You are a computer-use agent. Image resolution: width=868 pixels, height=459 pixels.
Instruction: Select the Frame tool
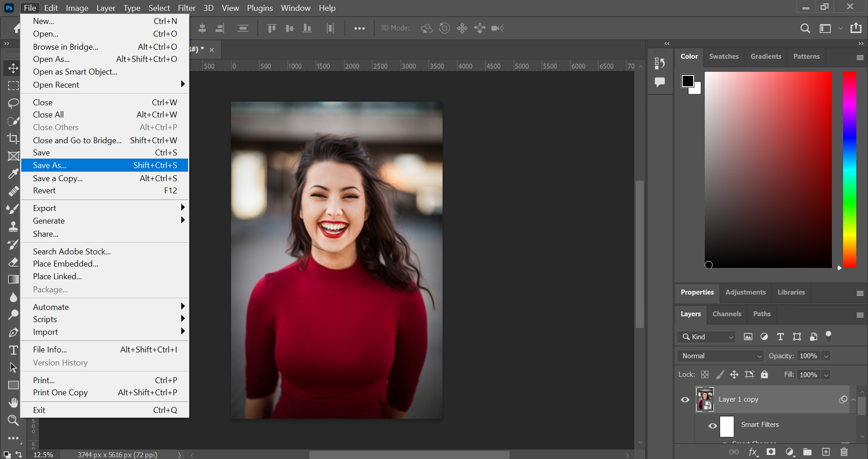click(13, 156)
